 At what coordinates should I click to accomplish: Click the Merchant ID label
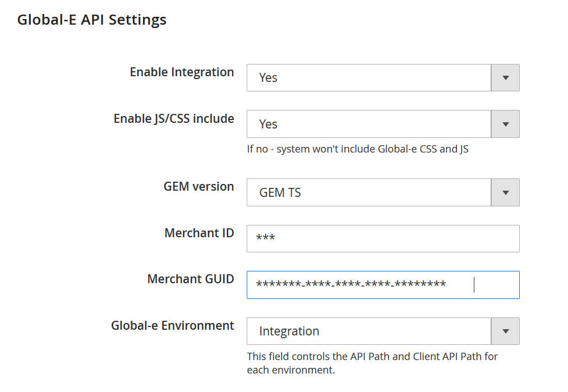pos(199,233)
